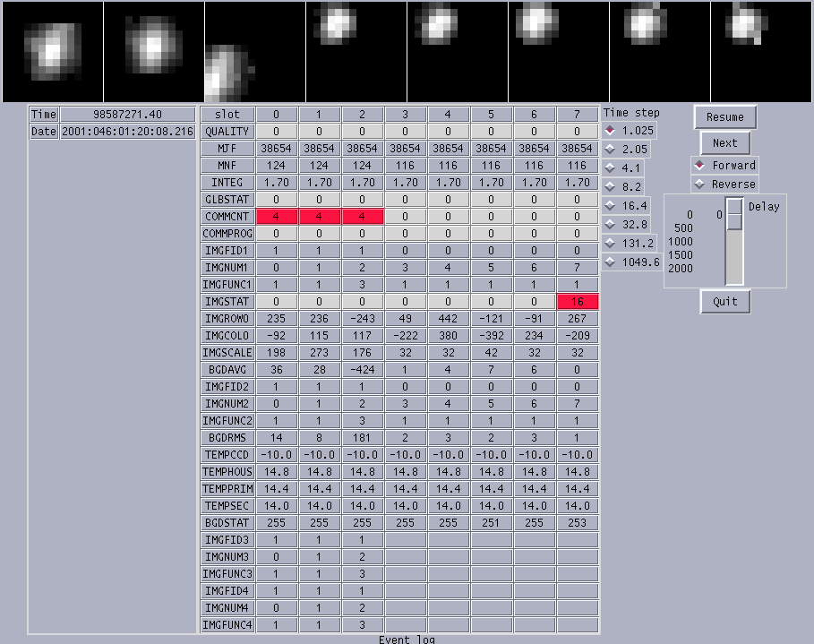Select the Forward direction radio button
814x644 pixels.
coord(724,165)
